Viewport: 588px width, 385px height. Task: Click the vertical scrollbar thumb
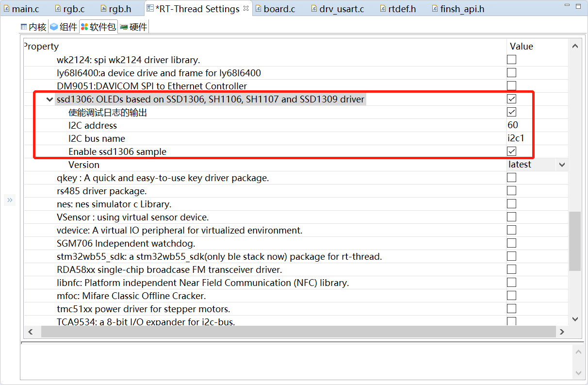tap(575, 241)
